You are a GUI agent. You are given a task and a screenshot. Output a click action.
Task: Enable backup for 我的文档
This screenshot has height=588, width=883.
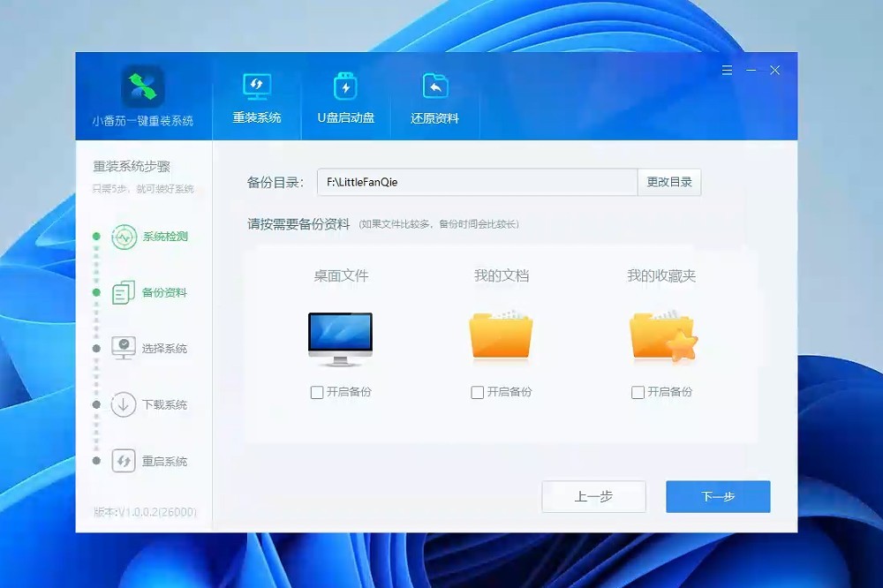point(478,392)
